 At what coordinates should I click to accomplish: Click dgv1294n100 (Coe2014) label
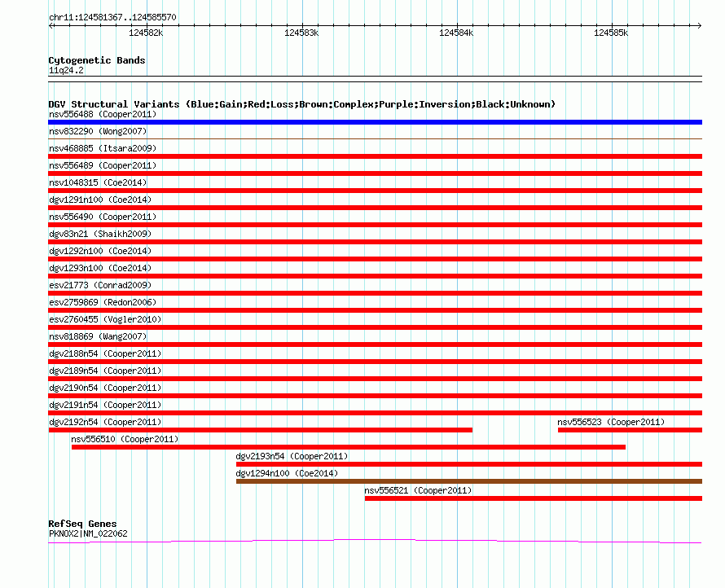[287, 473]
